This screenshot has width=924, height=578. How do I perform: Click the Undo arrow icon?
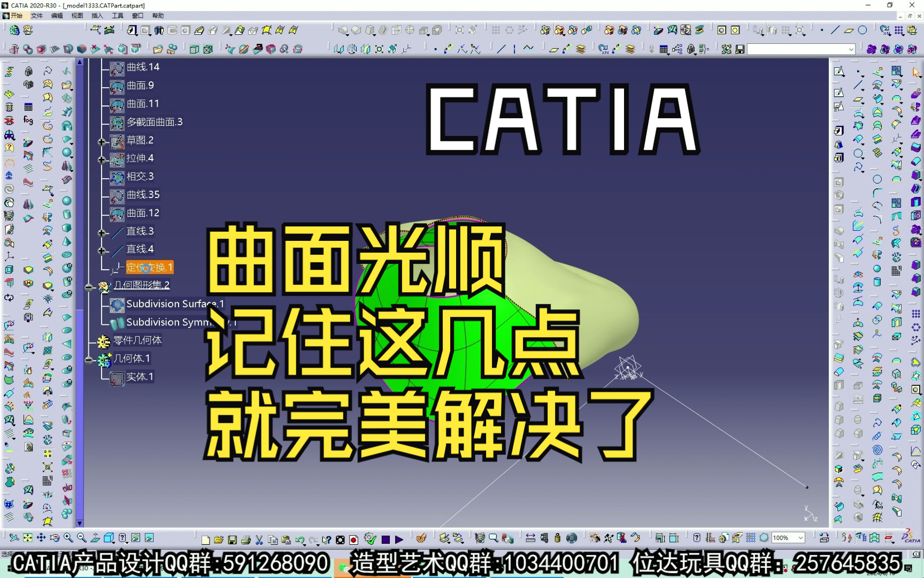pyautogui.click(x=299, y=539)
